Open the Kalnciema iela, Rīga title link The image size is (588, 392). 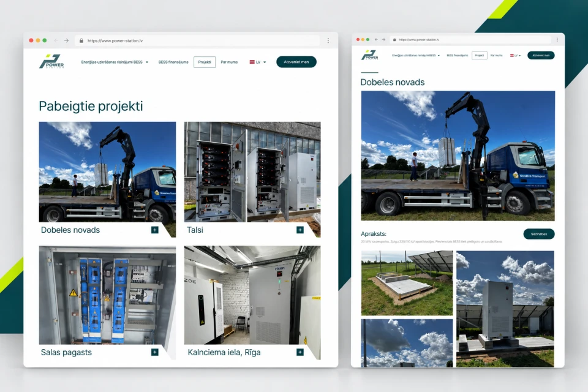tap(224, 352)
